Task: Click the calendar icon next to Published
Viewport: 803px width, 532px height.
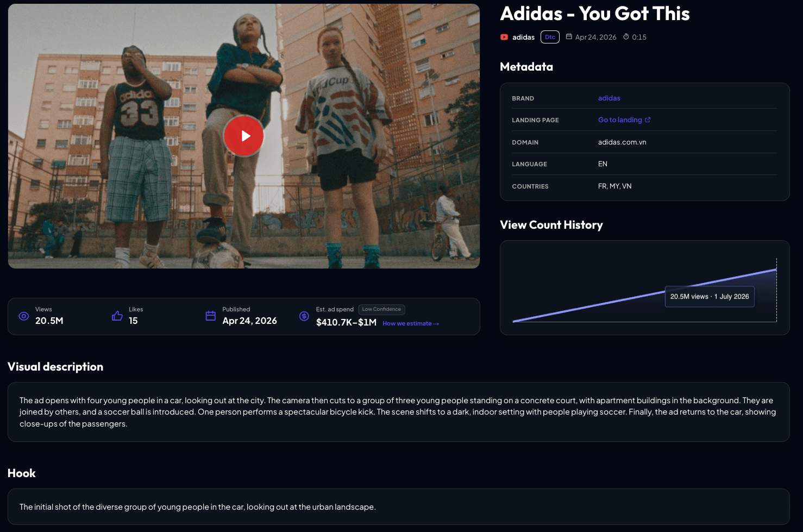Action: (x=211, y=316)
